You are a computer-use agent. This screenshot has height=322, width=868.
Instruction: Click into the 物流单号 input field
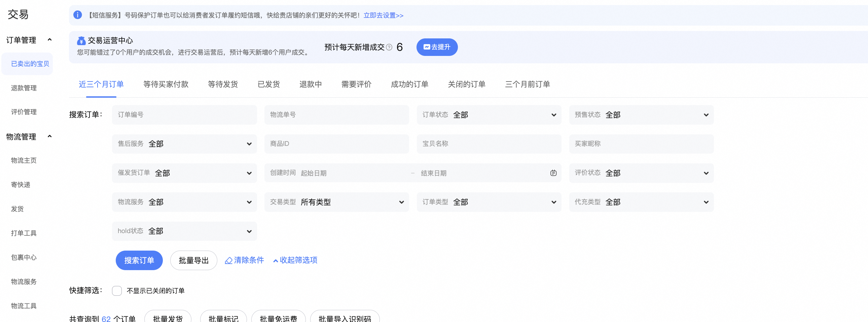click(337, 115)
